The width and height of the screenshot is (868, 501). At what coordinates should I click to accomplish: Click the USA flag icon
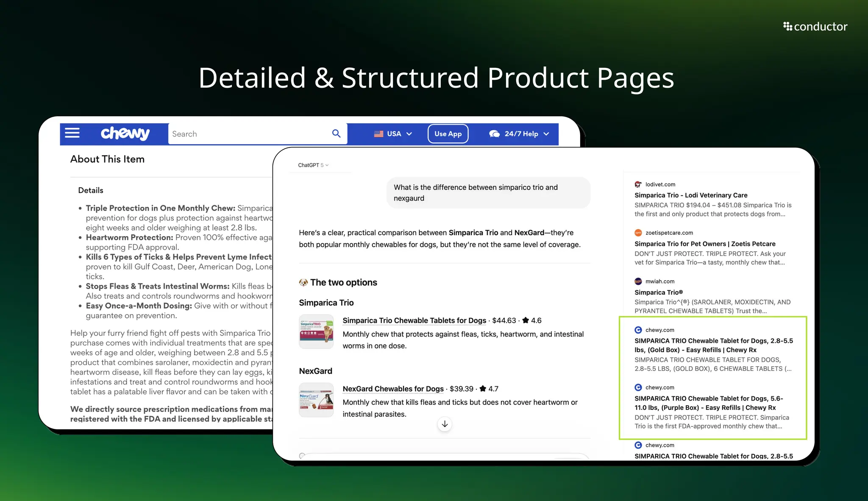pos(378,134)
